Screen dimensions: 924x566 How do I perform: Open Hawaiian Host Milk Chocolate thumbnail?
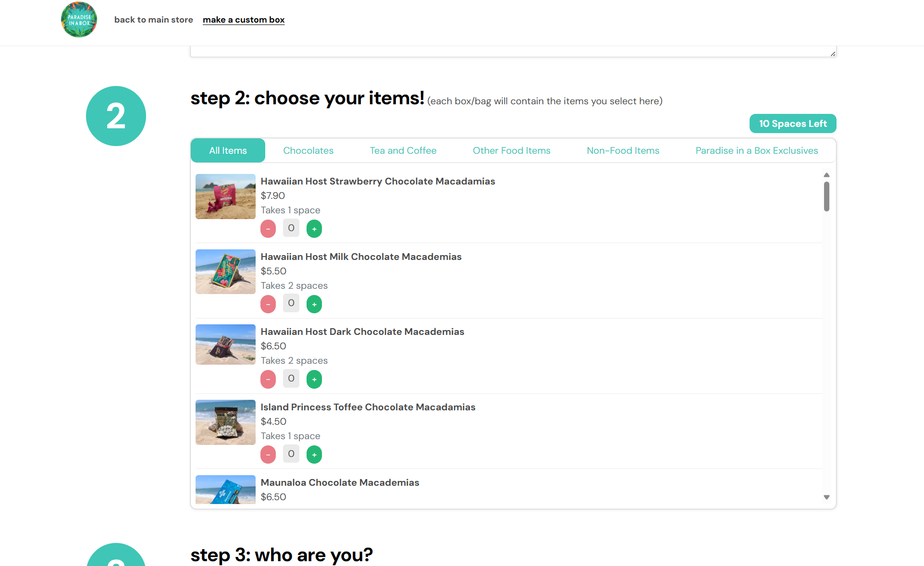[225, 271]
